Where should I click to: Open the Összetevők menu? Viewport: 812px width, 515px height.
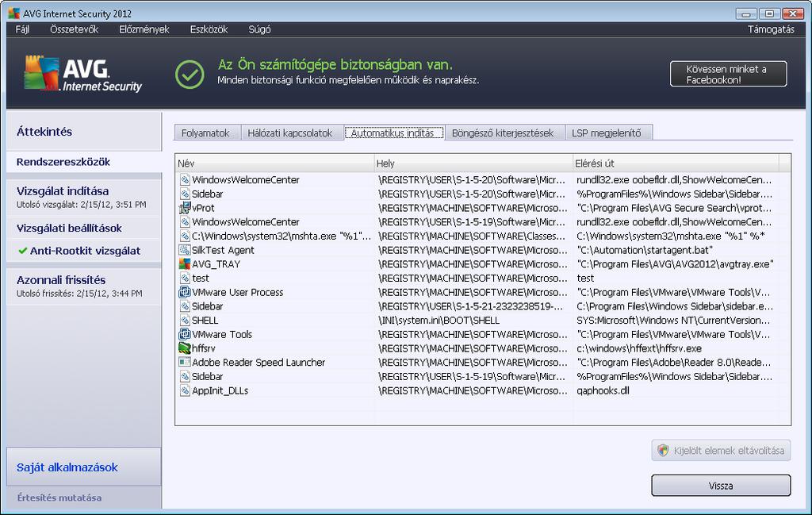(74, 29)
